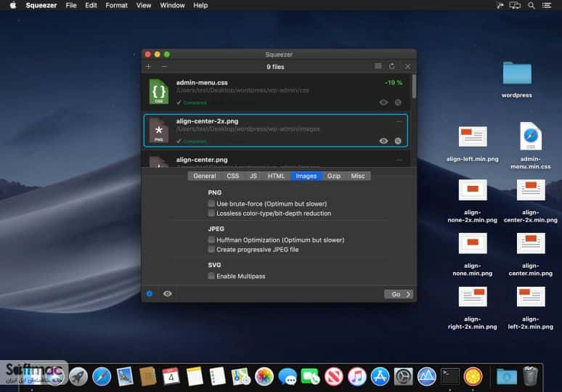Click the 9 files header label

275,67
